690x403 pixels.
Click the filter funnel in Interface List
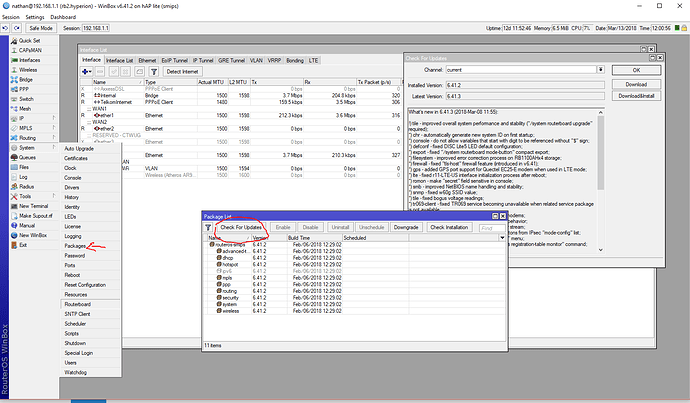tap(153, 72)
